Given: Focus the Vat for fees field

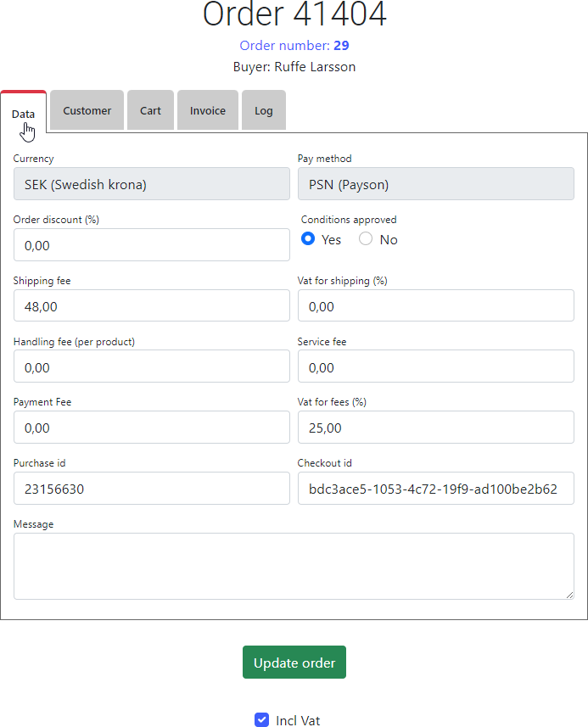Looking at the screenshot, I should [435, 428].
